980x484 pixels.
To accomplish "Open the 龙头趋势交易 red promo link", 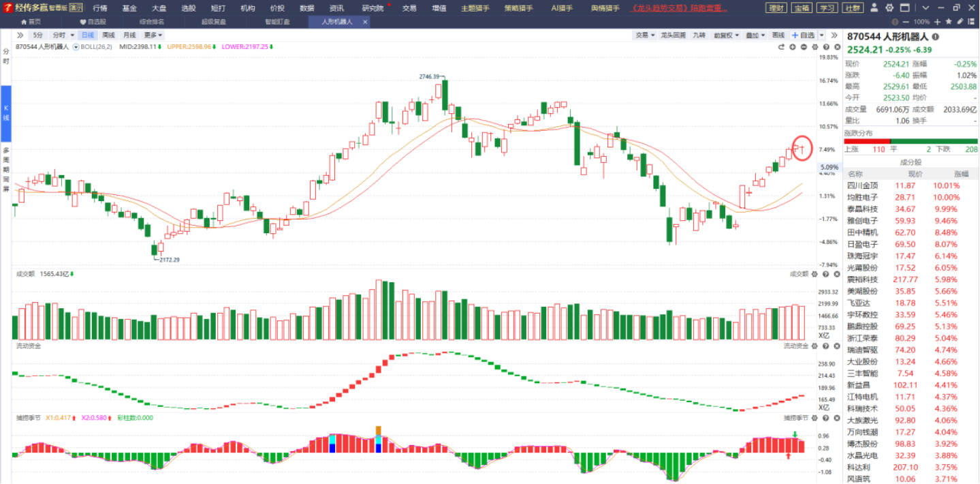I will click(x=679, y=8).
